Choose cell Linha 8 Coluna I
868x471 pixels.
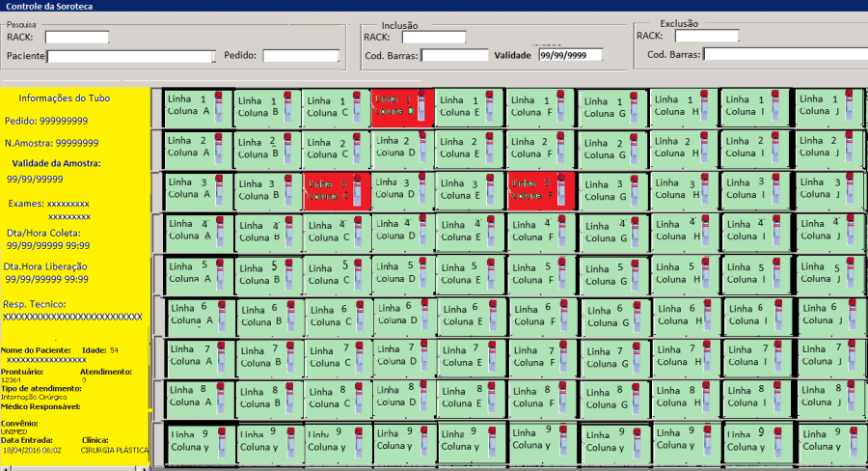756,398
